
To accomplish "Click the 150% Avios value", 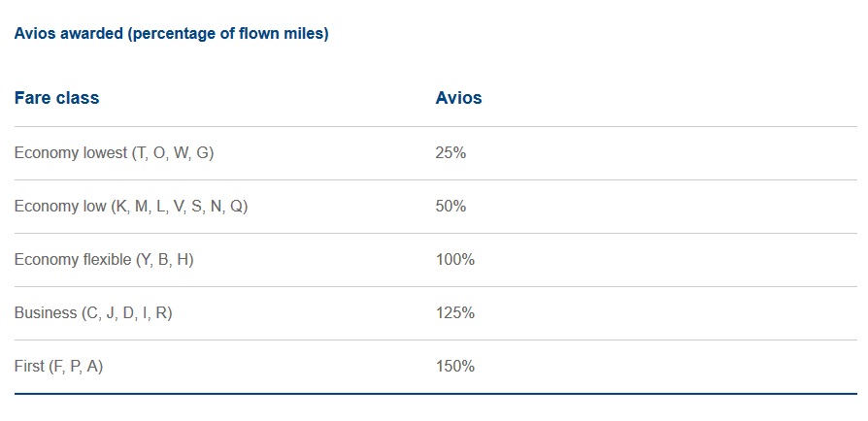I will click(454, 367).
